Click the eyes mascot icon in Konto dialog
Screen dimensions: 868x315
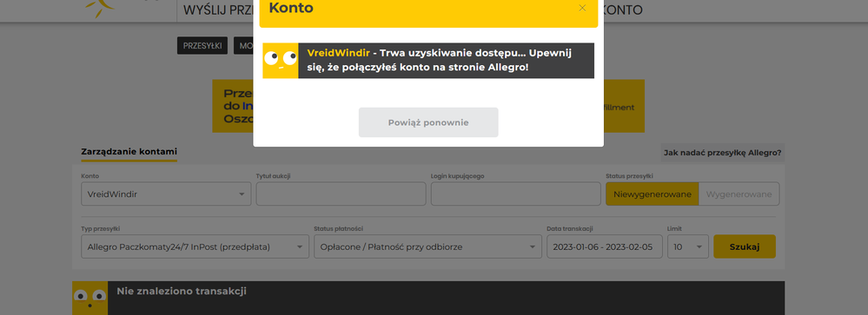point(280,61)
